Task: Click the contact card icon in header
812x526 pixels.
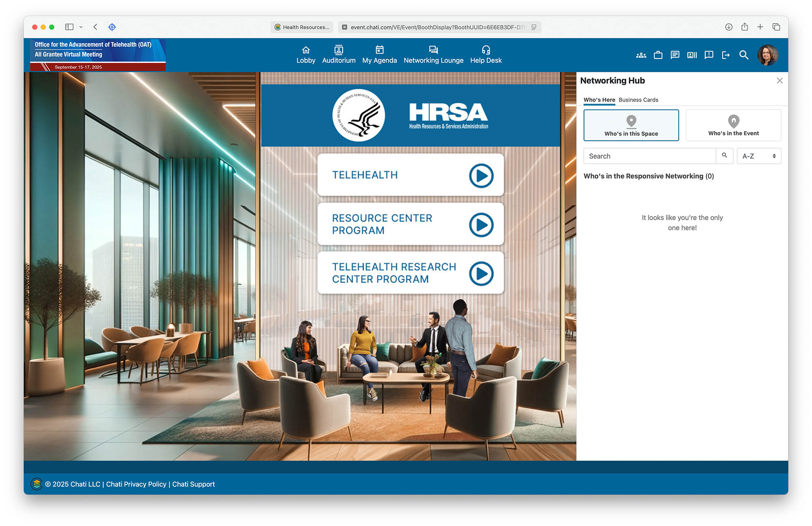Action: [x=692, y=55]
